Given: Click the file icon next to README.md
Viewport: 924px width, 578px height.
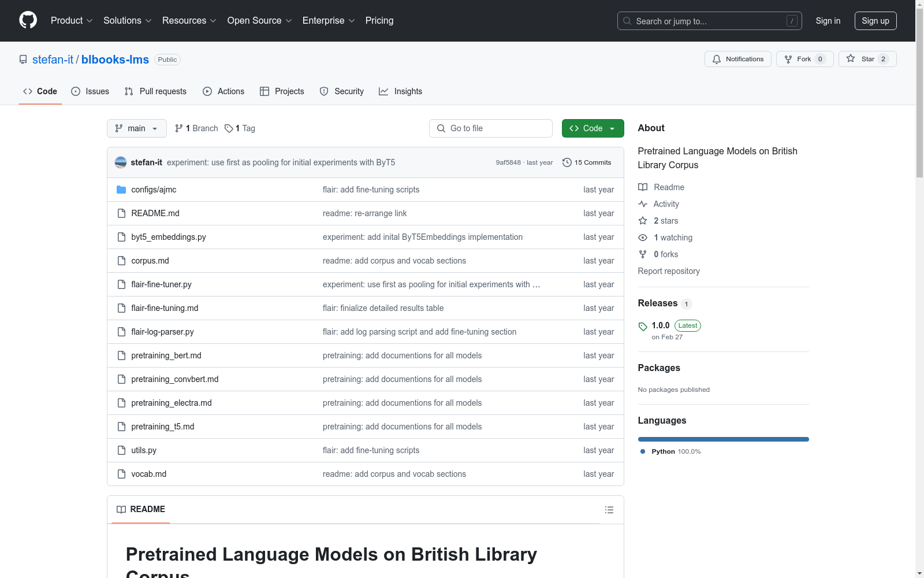Looking at the screenshot, I should coord(121,213).
